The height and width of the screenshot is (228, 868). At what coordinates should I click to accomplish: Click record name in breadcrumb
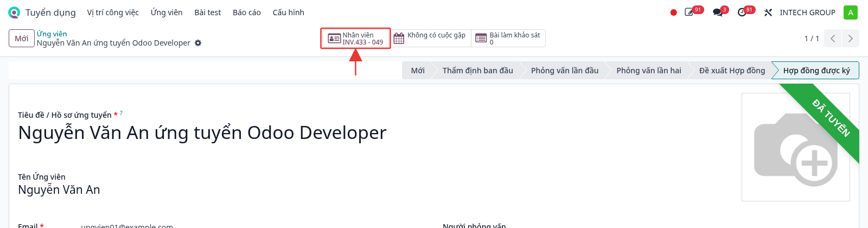coord(113,43)
